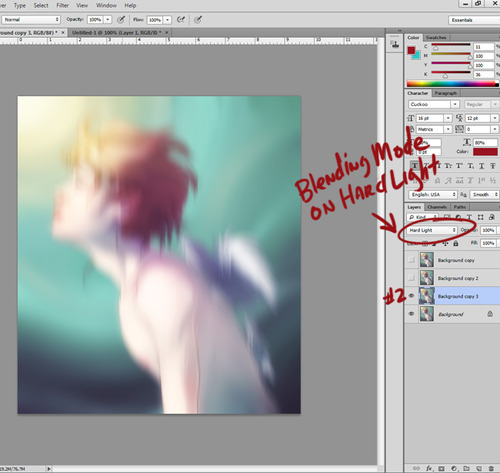Open the View menu
The width and height of the screenshot is (500, 473).
pos(82,5)
